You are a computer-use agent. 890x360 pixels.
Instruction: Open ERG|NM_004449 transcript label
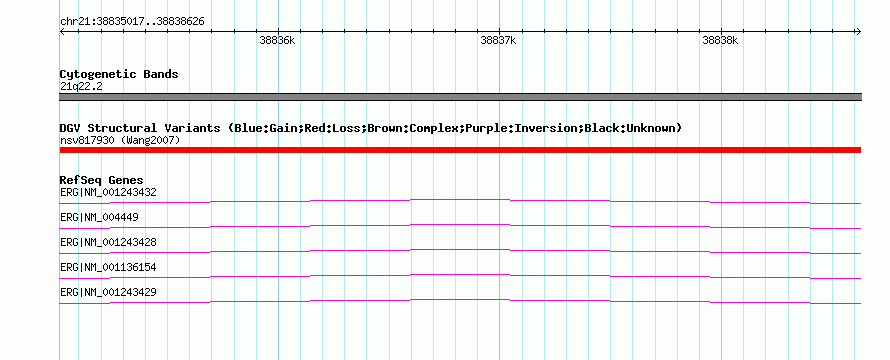pos(99,217)
